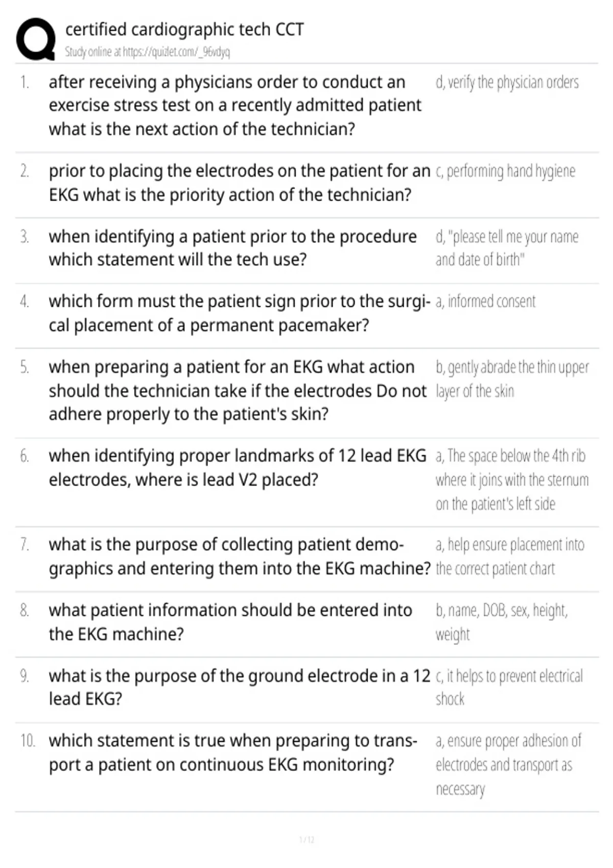Click answer 'c, performing hand hygiene'
This screenshot has height=868, width=613.
505,171
